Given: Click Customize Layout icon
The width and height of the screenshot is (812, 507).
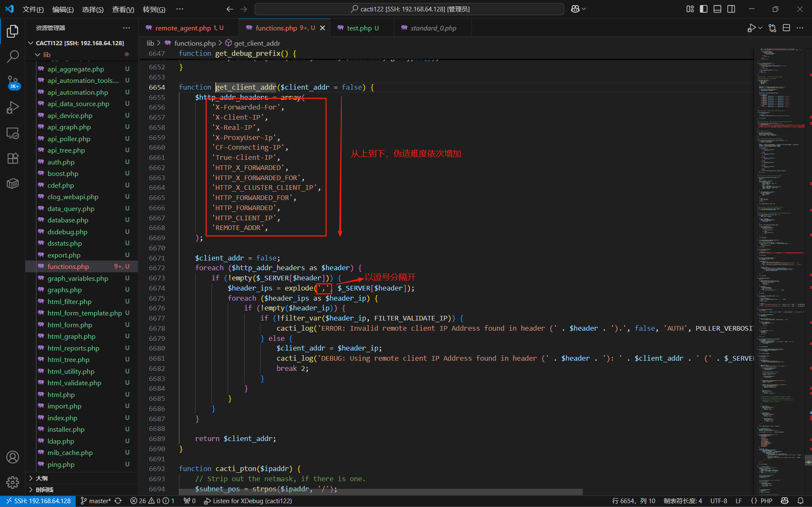Looking at the screenshot, I should pyautogui.click(x=690, y=9).
